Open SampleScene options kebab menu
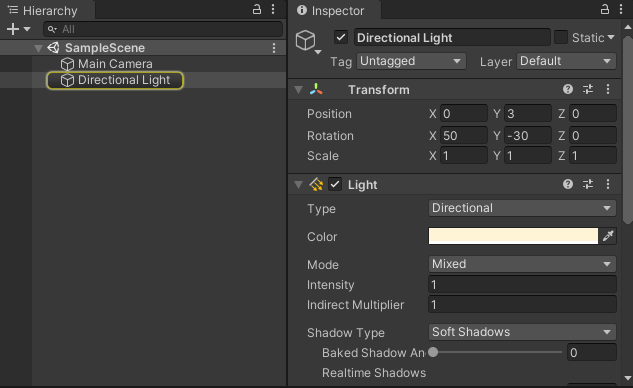Image resolution: width=633 pixels, height=388 pixels. [x=274, y=48]
